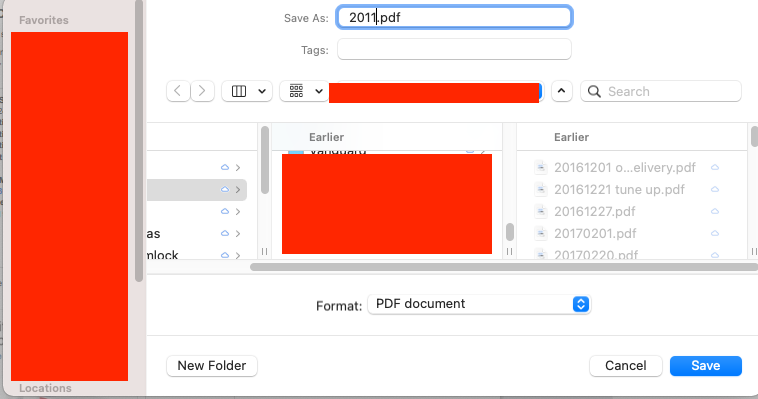
Task: Click the New Folder button
Action: tap(212, 366)
